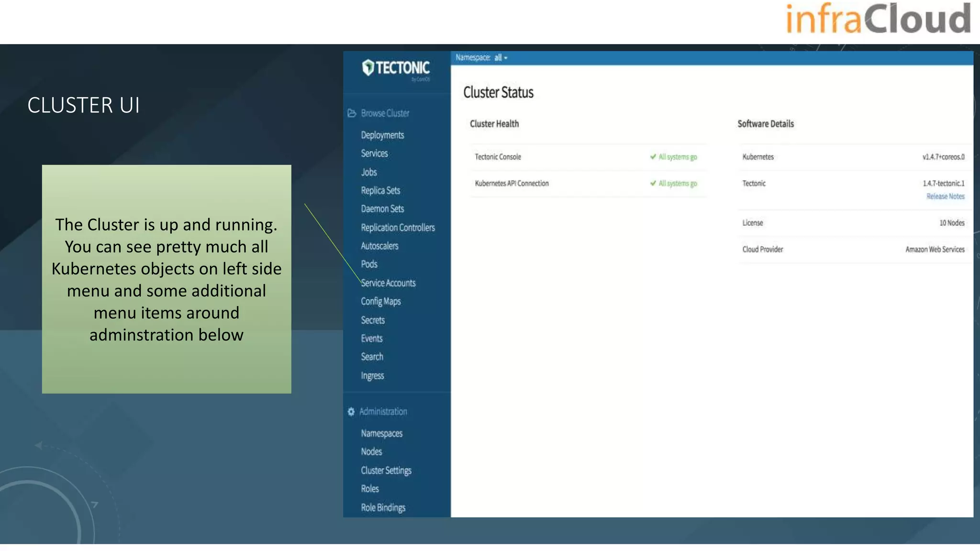Select Replication Controllers menu item

(398, 228)
